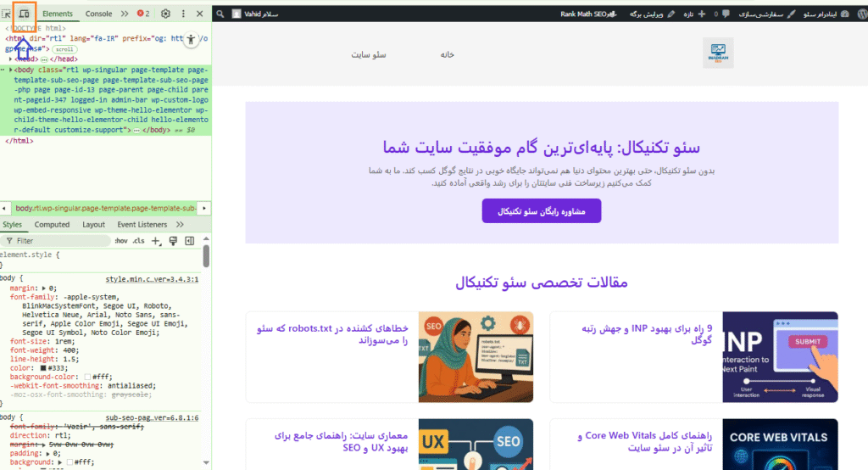868x470 pixels.
Task: Activate the inspect element picker icon
Action: tap(6, 14)
